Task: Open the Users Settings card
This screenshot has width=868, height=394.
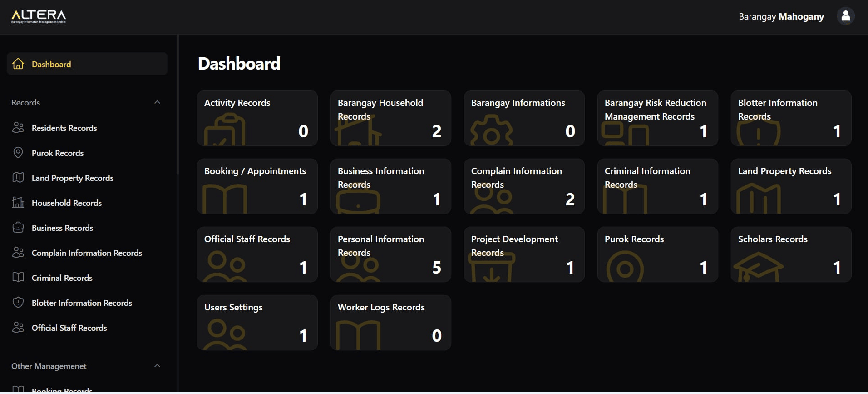Action: (x=257, y=323)
